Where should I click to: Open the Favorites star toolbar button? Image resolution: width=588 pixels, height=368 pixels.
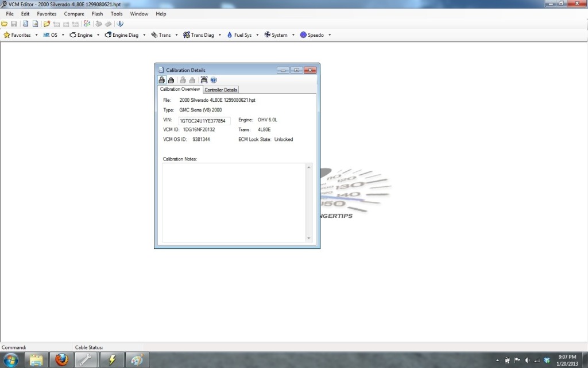17,35
